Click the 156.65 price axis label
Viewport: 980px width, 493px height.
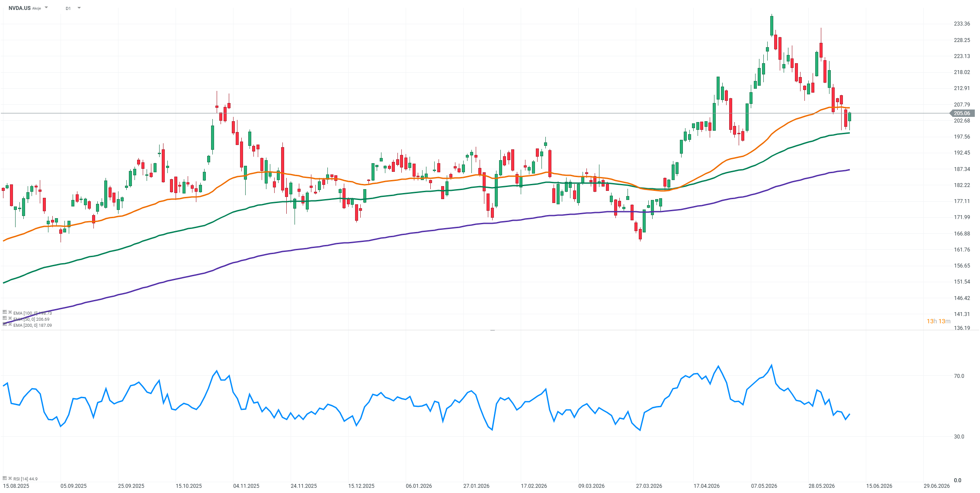pos(962,266)
